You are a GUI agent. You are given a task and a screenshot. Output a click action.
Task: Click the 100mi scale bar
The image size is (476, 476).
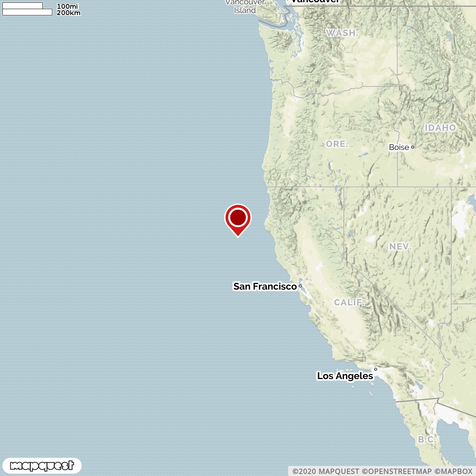(x=23, y=6)
